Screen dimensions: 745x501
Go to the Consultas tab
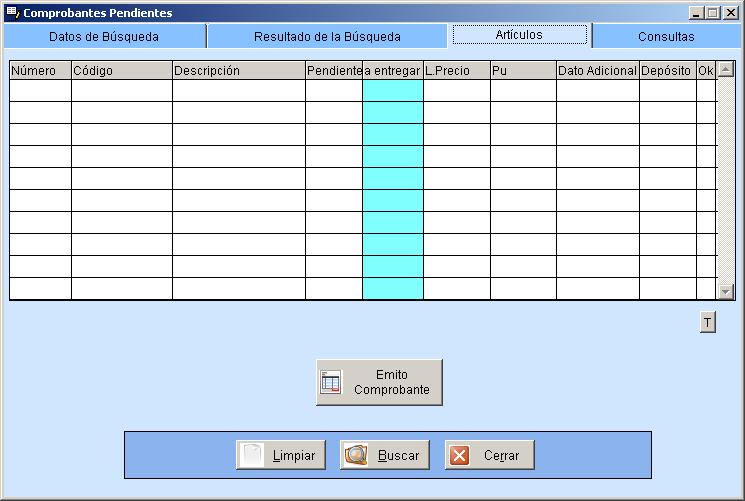[666, 36]
